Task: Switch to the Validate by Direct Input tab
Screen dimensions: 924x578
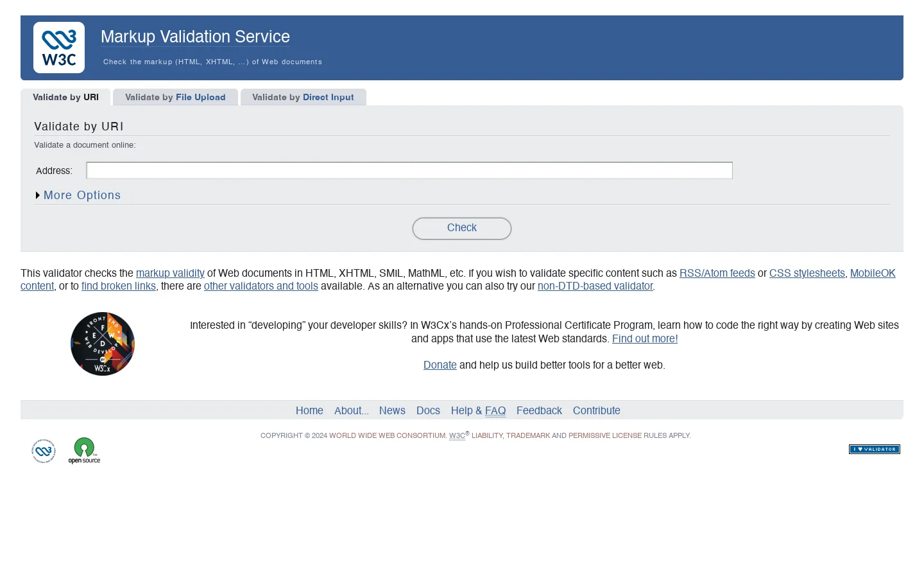Action: coord(303,97)
